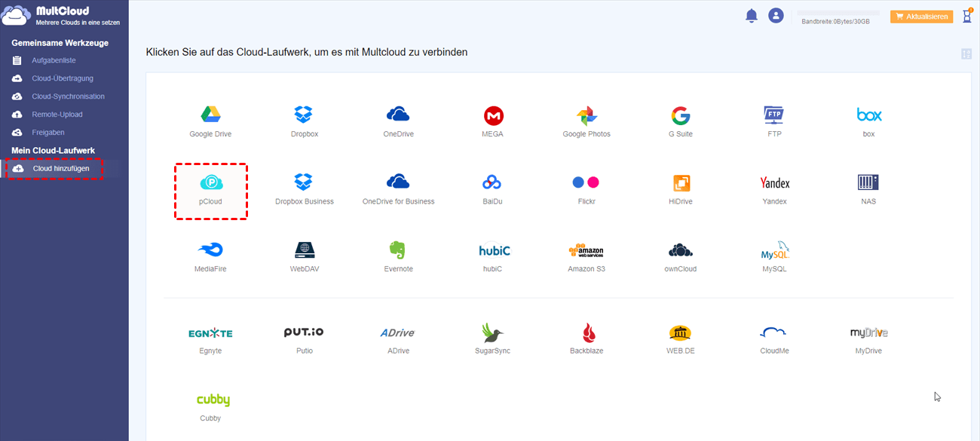Select HiDrive cloud
This screenshot has height=441, width=980.
tap(681, 182)
